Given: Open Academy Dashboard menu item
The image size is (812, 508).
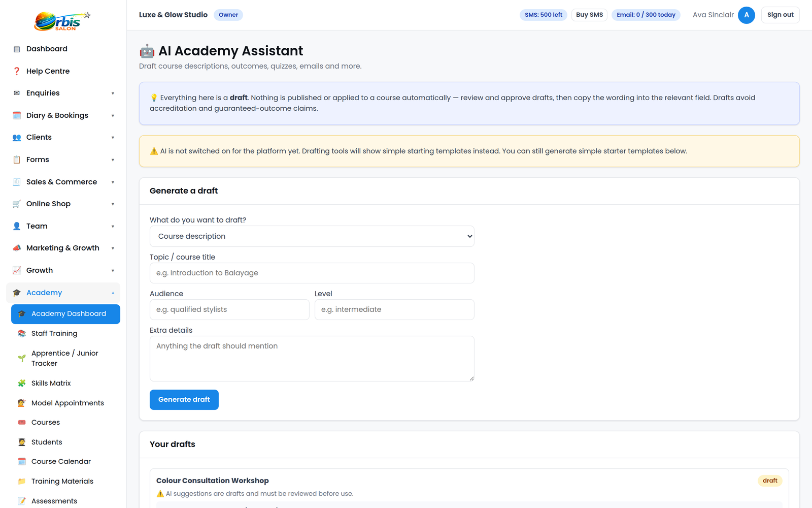Looking at the screenshot, I should [65, 314].
